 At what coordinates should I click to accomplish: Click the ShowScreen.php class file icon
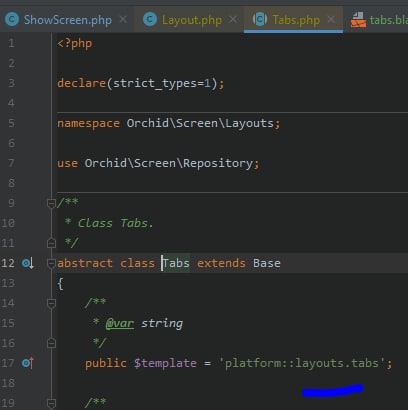[x=12, y=20]
